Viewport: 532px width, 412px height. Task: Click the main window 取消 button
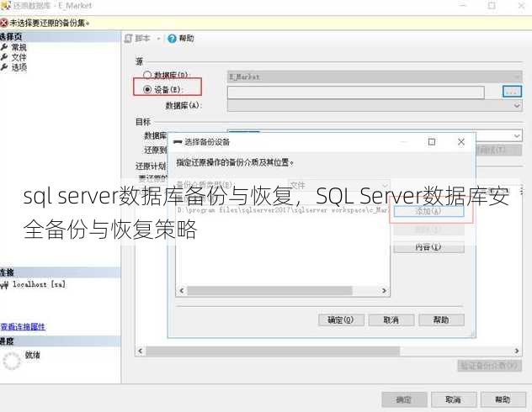point(454,399)
